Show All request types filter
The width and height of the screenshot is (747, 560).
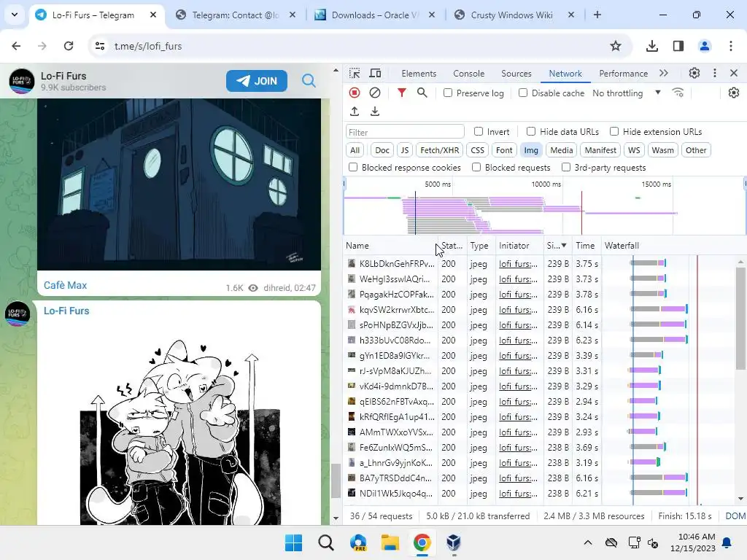tap(355, 150)
